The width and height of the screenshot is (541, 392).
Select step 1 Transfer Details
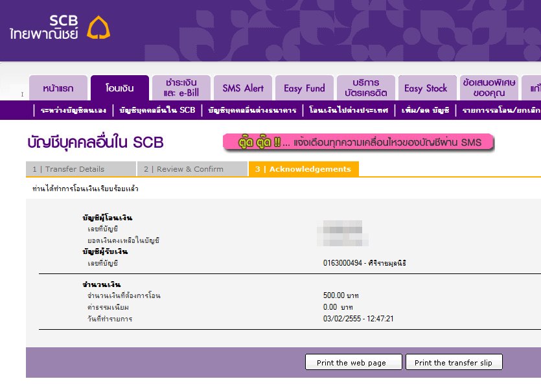(x=81, y=169)
